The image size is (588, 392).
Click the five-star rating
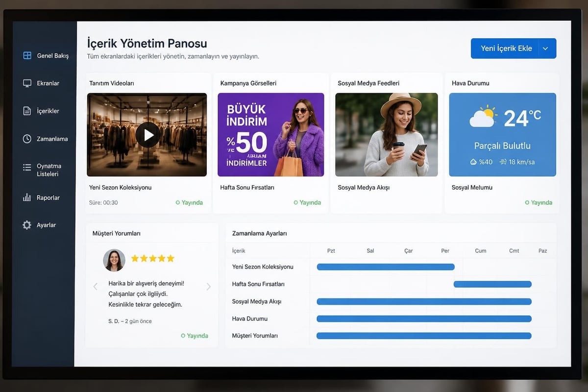(x=152, y=258)
